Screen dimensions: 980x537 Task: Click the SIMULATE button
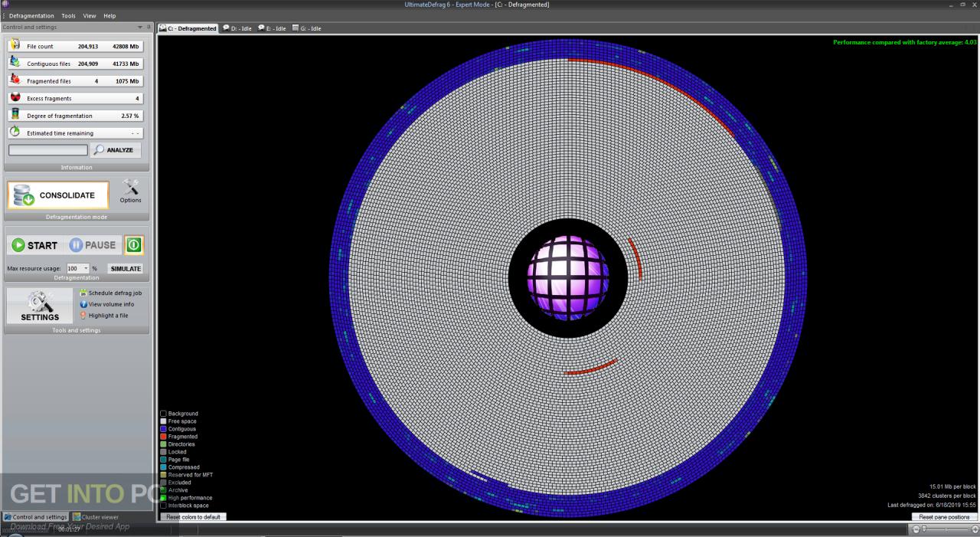point(125,269)
